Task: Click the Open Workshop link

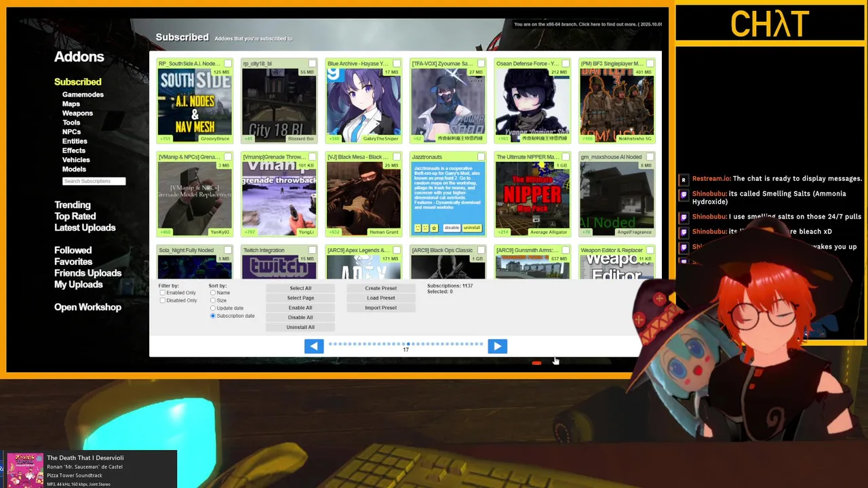Action: click(87, 307)
